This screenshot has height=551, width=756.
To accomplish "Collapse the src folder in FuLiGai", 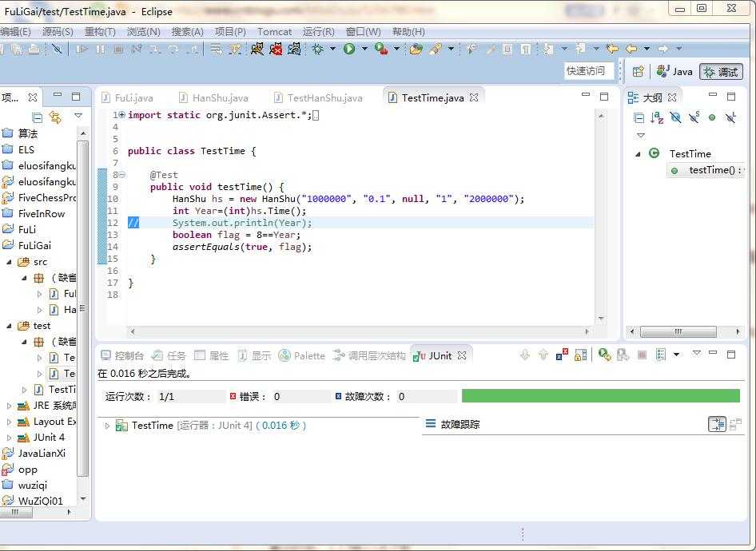I will click(x=9, y=262).
